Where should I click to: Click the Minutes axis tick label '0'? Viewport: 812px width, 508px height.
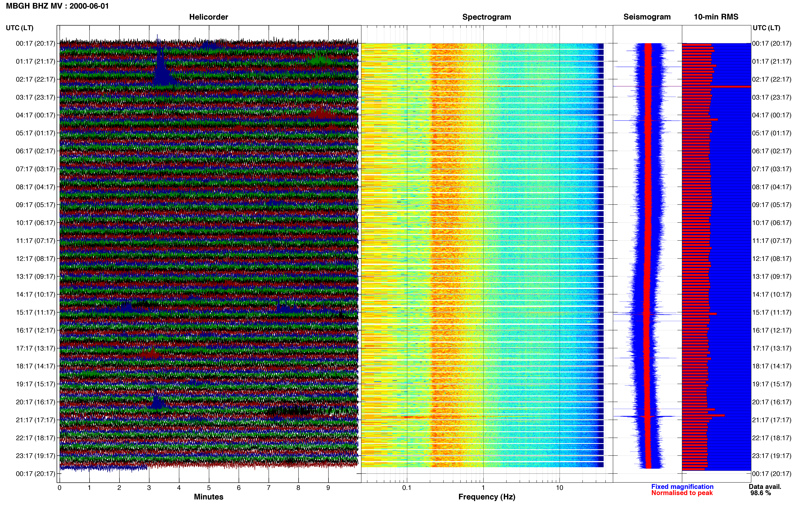click(x=59, y=488)
